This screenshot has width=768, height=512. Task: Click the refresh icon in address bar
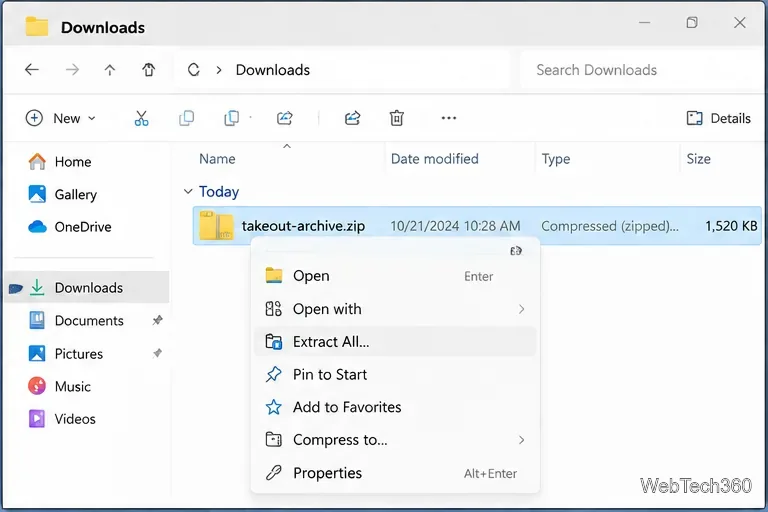coord(193,70)
